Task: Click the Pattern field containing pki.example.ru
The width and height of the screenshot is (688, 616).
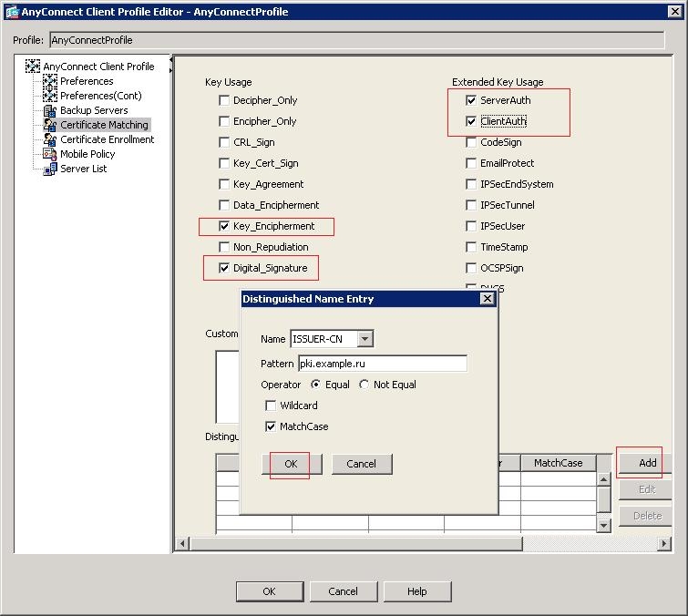Action: [383, 364]
